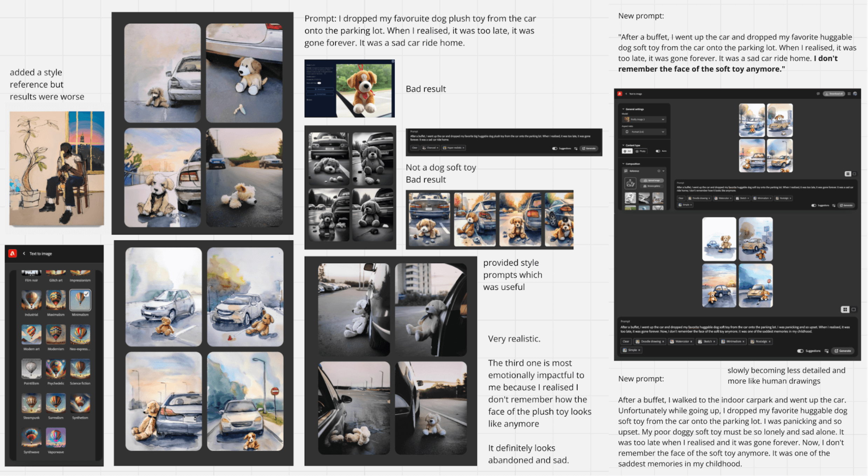Uncheck the selected Minimalism style

[80, 300]
